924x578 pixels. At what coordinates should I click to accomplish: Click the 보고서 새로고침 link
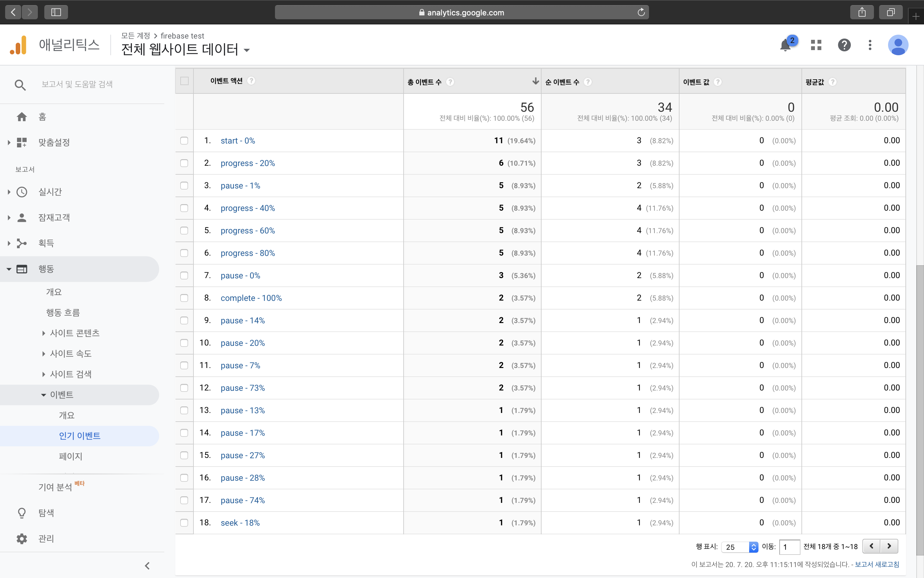pyautogui.click(x=877, y=564)
